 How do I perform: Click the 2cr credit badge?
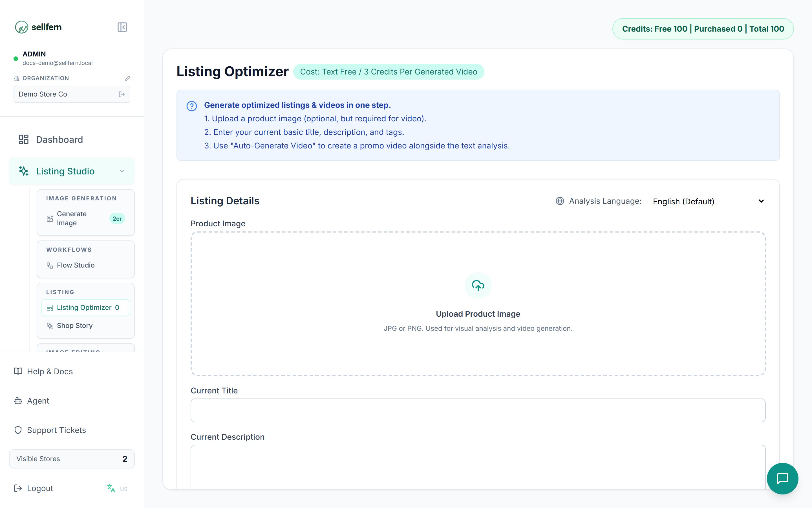[117, 219]
